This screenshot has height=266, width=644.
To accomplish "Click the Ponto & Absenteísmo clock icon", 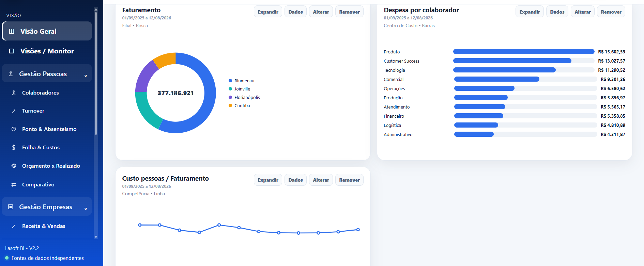I will click(14, 129).
